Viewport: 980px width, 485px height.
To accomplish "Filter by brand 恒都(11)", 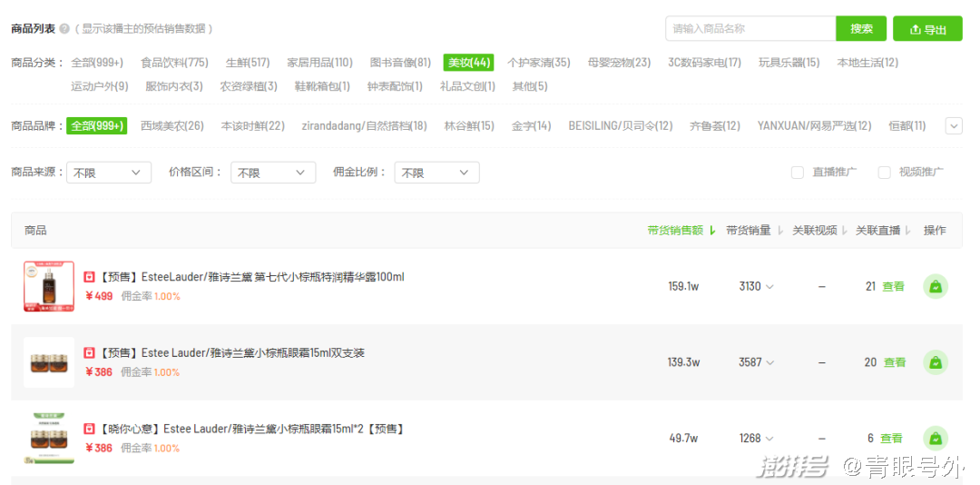I will [x=907, y=125].
